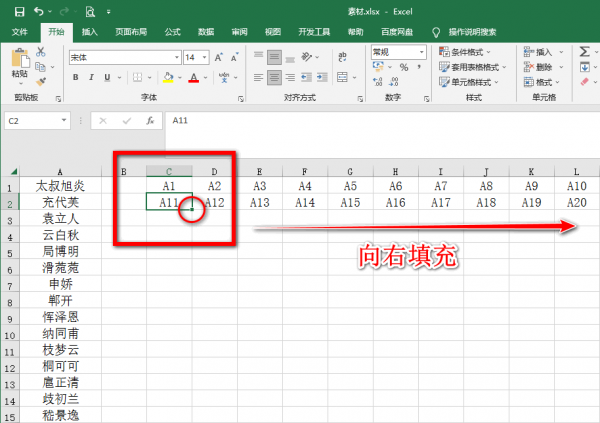Open the font size dropdown showing 14

pyautogui.click(x=194, y=58)
